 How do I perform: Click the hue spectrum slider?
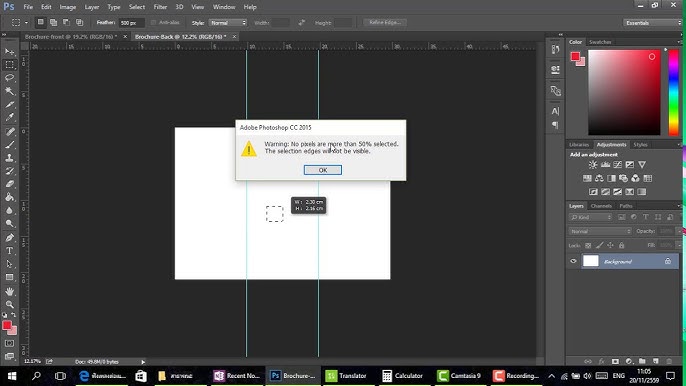[673, 92]
